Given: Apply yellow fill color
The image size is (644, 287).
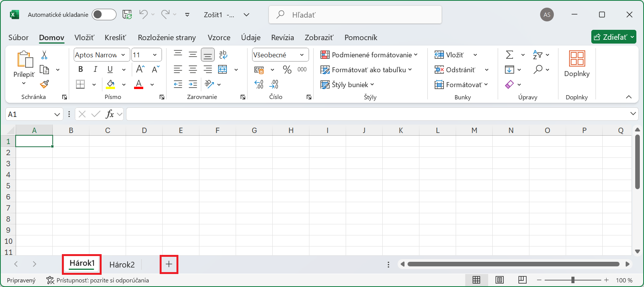Looking at the screenshot, I should click(x=111, y=84).
